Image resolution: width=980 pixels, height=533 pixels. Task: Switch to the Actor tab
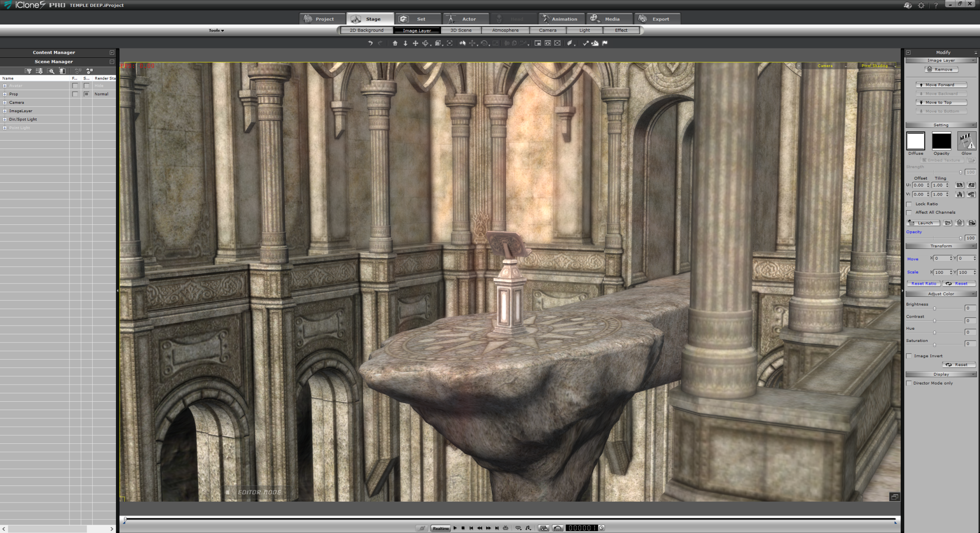(466, 19)
